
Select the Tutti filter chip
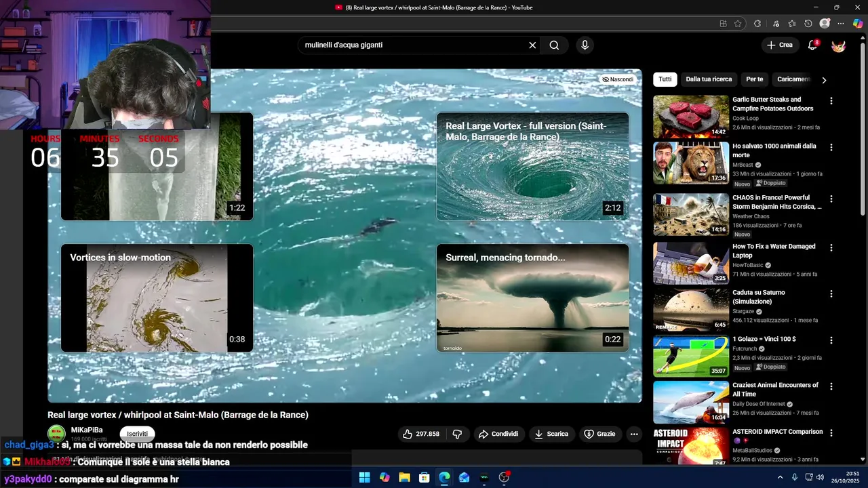coord(665,79)
